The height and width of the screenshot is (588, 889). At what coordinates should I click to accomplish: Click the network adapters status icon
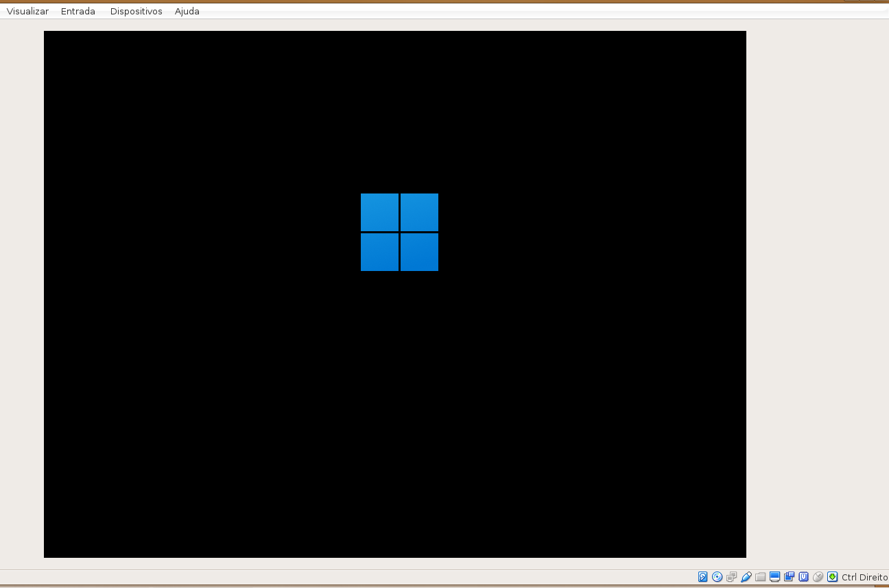732,577
